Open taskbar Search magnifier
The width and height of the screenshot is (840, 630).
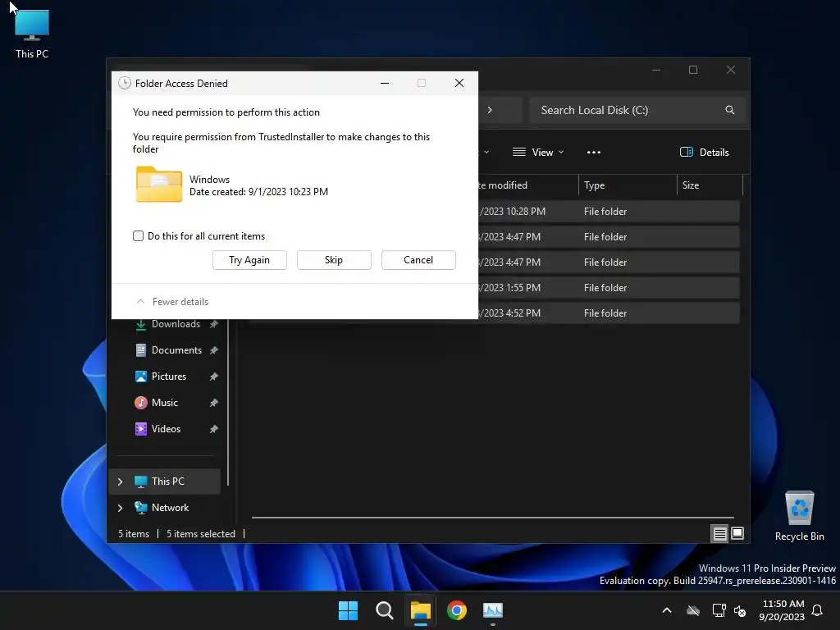click(x=384, y=610)
